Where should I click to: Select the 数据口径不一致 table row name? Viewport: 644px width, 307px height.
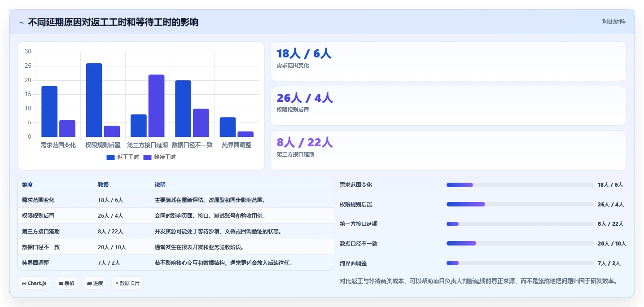[x=41, y=247]
